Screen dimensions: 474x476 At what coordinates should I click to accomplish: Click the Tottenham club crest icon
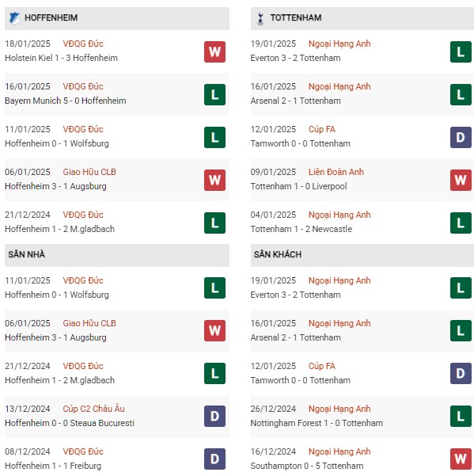[260, 18]
